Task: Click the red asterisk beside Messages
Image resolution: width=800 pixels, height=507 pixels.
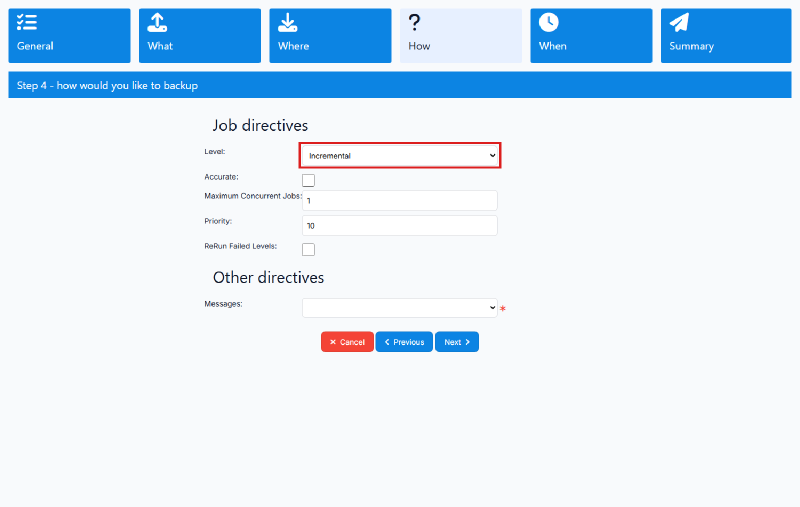Action: click(503, 309)
